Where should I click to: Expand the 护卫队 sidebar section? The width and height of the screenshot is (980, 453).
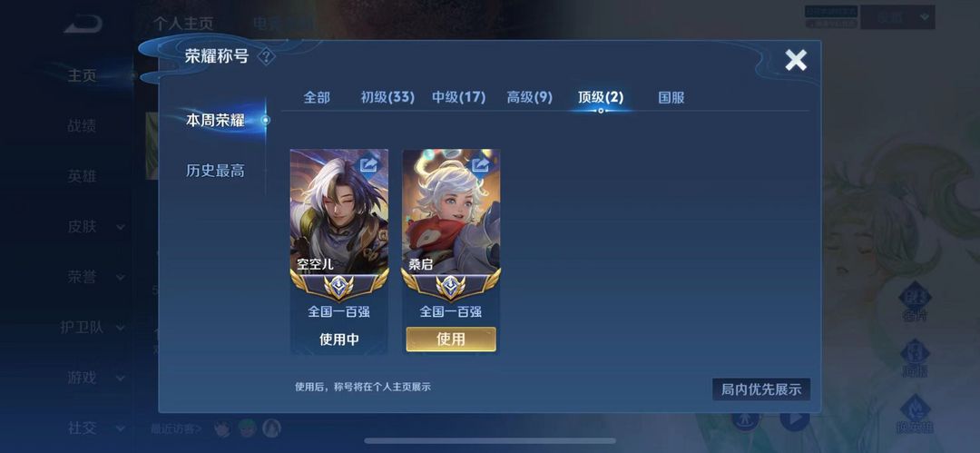93,327
